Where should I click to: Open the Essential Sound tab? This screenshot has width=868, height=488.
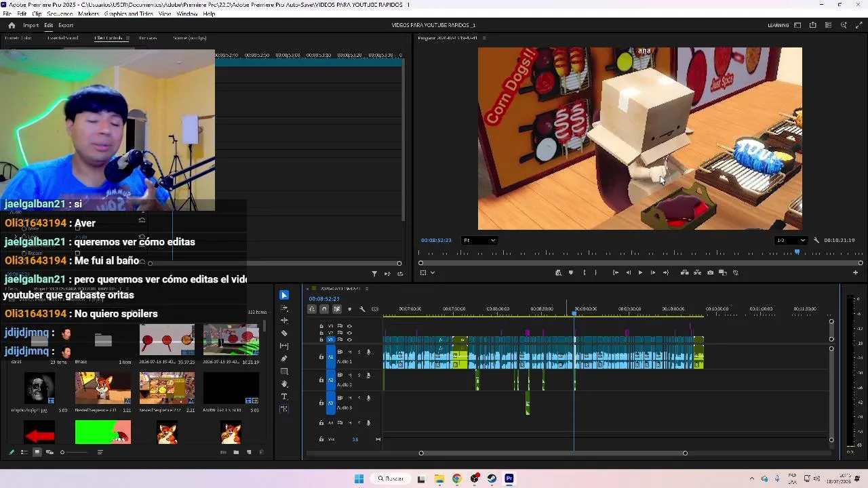(62, 38)
